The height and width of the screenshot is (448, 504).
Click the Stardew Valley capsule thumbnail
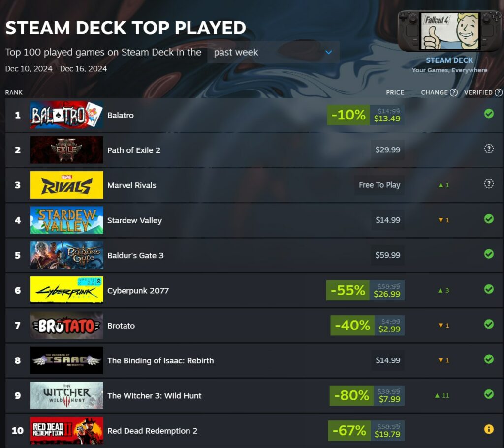(x=66, y=220)
